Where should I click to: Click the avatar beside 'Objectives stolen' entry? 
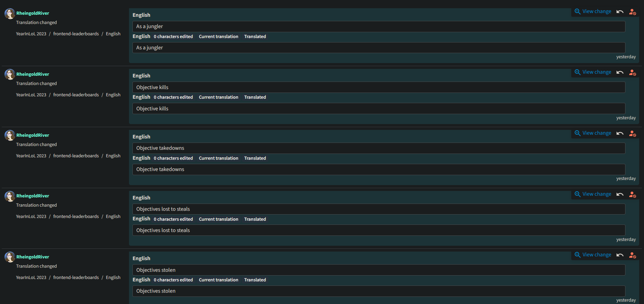[x=10, y=257]
